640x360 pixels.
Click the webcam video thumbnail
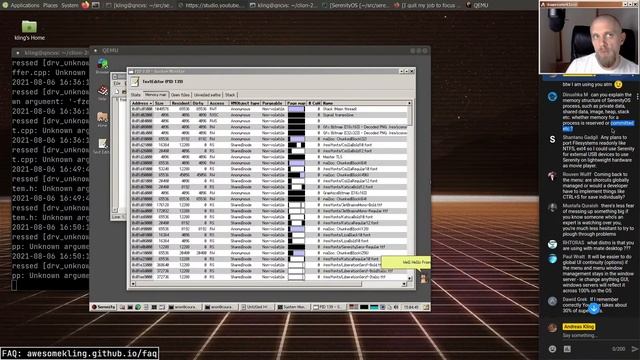pos(589,40)
